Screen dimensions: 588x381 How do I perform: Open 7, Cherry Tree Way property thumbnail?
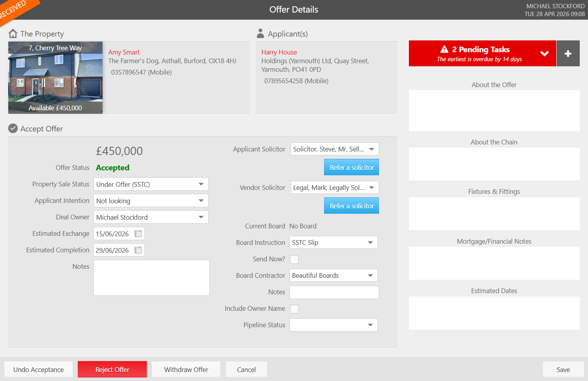point(55,78)
